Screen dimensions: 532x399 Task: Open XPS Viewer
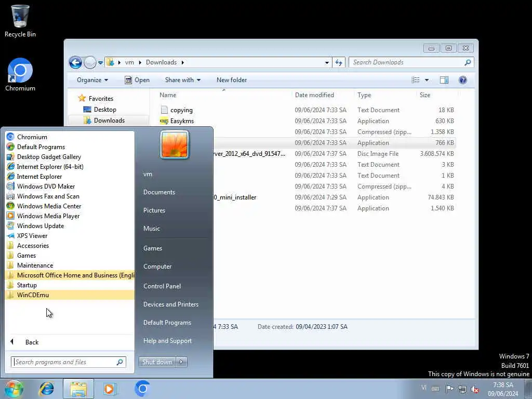[x=70, y=235]
